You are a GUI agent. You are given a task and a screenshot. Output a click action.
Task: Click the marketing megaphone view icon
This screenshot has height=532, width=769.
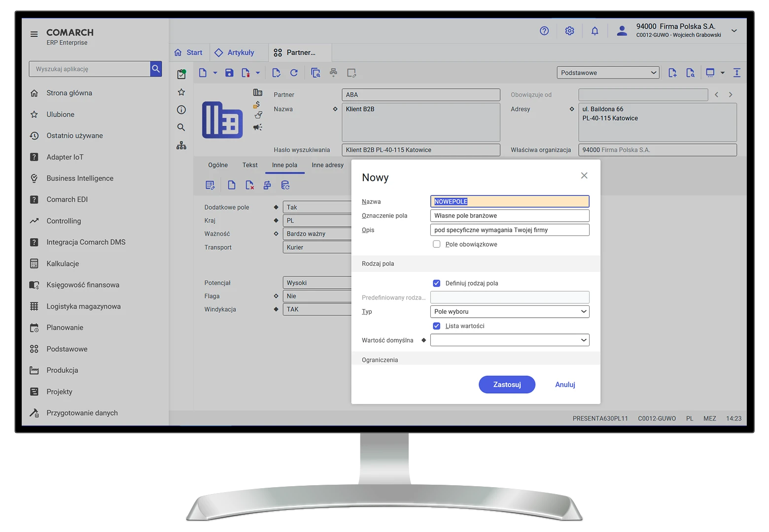(258, 127)
